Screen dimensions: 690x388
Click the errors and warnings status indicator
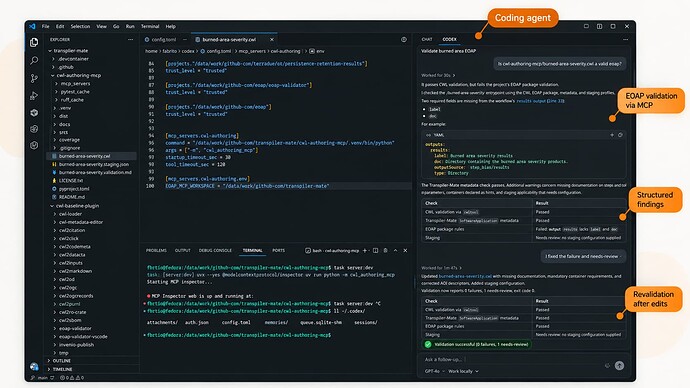point(72,378)
